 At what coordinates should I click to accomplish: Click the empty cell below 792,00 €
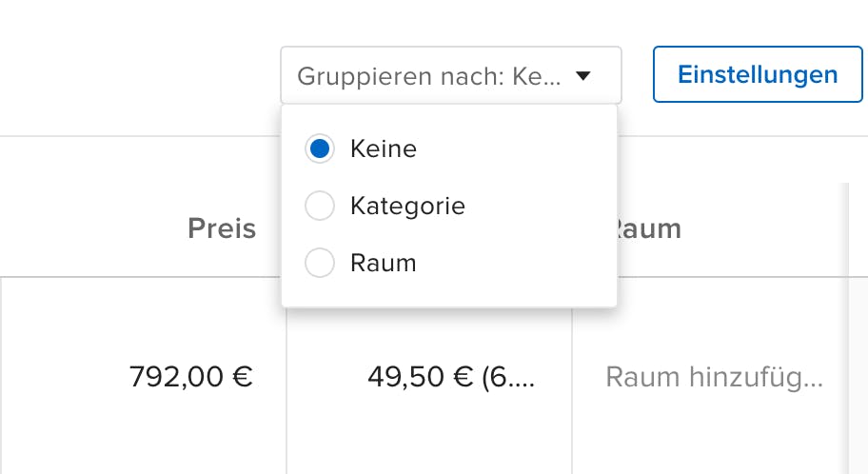[x=143, y=447]
